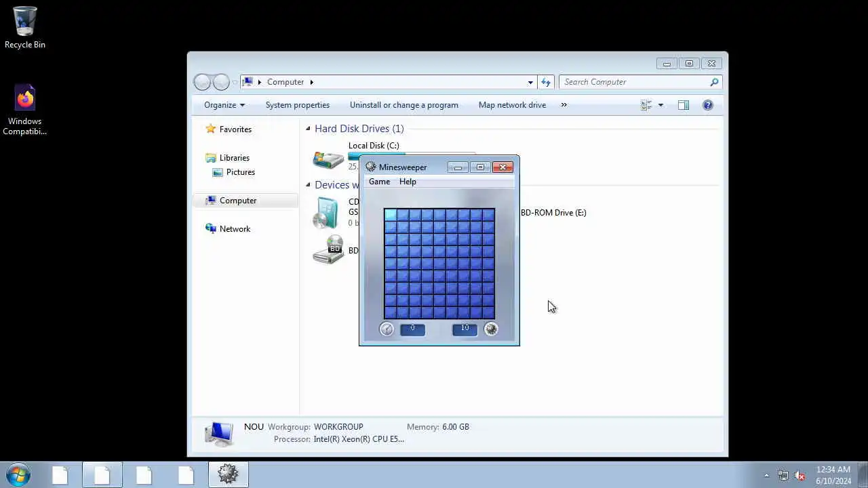Click the search magnifier icon
Viewport: 868px width, 488px height.
tap(714, 82)
